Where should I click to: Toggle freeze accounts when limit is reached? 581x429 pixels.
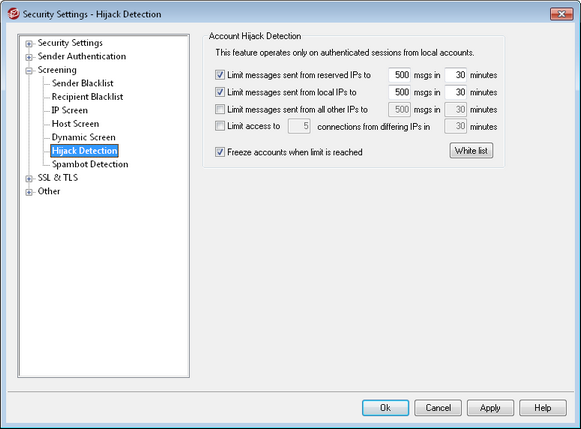tap(220, 152)
